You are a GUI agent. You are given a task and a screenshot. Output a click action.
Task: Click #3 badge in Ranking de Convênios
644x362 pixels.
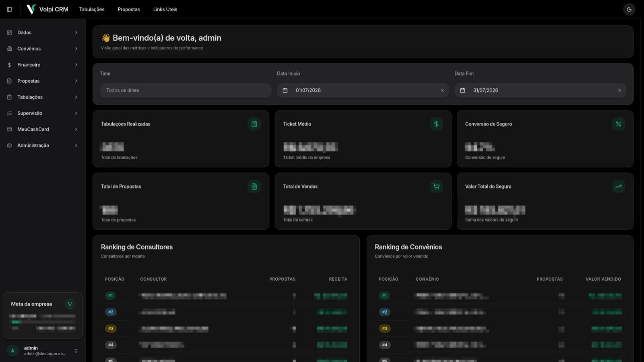click(384, 329)
